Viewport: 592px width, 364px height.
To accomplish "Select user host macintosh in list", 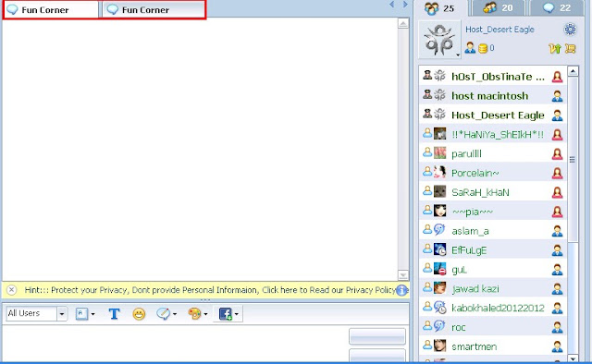I will (493, 96).
